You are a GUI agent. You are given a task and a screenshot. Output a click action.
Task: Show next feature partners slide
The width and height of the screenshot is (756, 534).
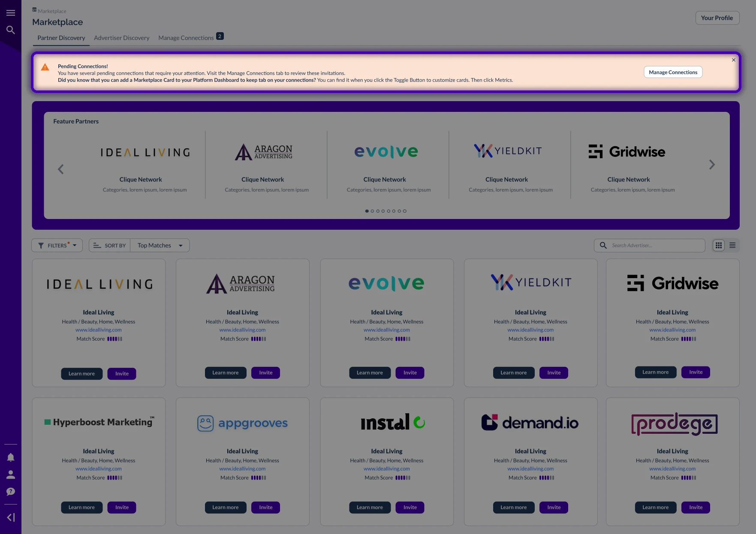click(x=712, y=165)
